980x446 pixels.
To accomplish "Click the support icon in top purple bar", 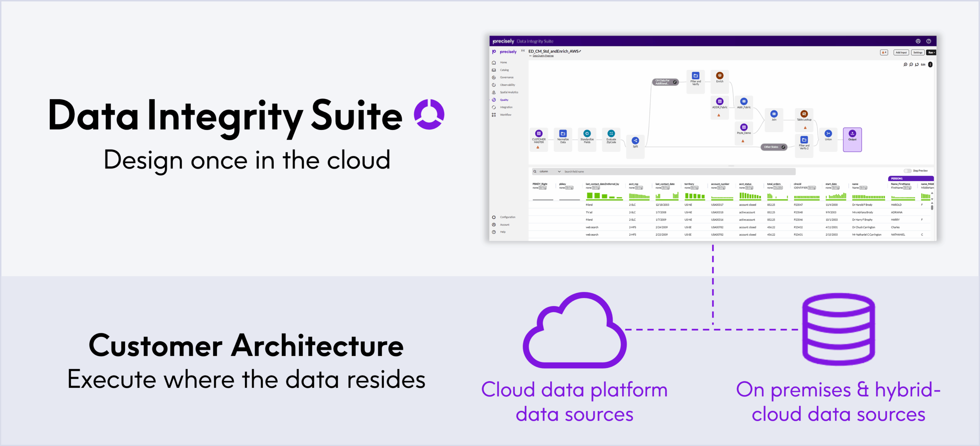I will [918, 41].
